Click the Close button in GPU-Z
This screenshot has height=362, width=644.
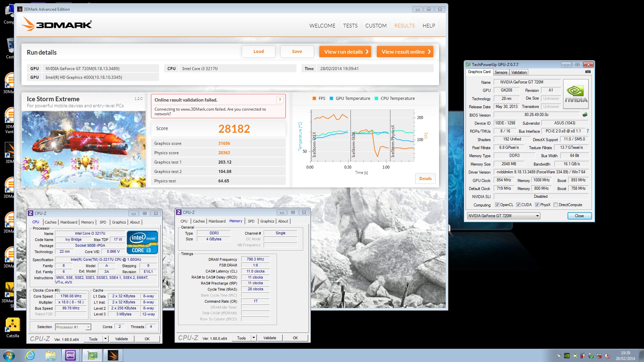tap(579, 216)
